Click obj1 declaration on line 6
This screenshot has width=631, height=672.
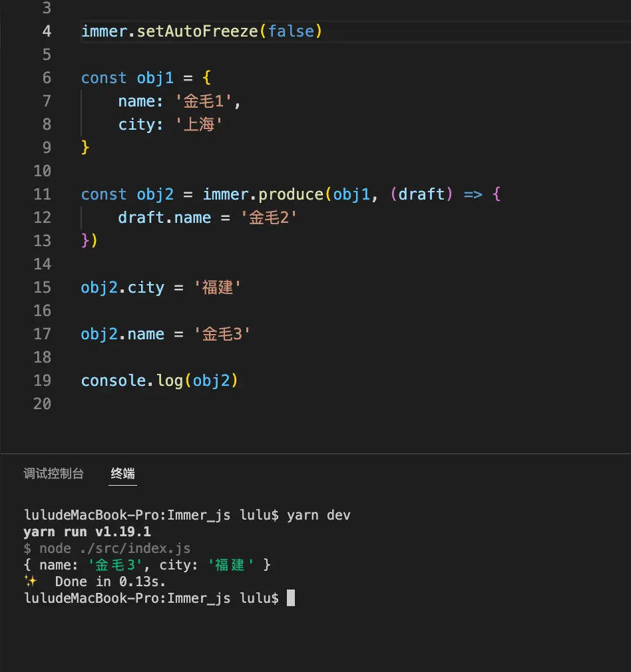tap(155, 78)
